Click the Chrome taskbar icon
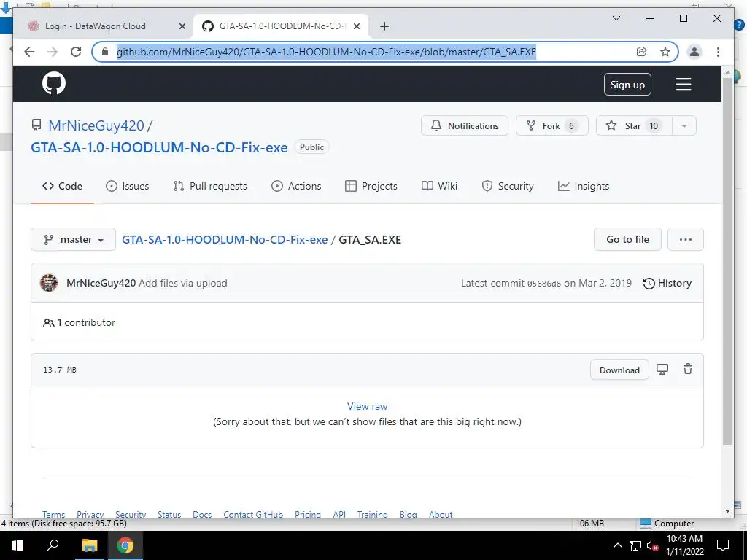 [x=125, y=545]
